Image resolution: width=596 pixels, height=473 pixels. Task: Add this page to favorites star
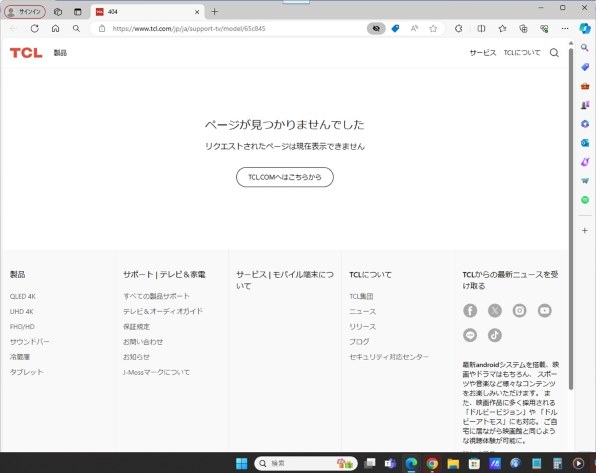pyautogui.click(x=433, y=29)
